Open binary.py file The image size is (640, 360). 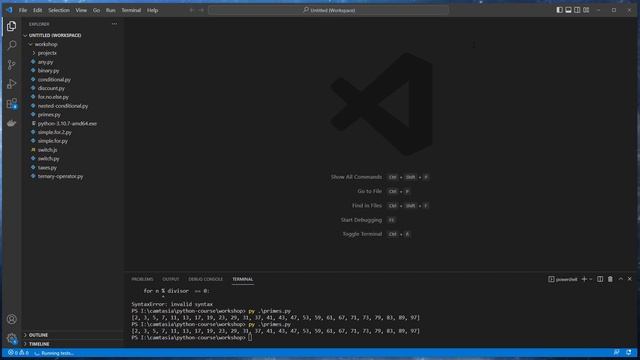pos(48,71)
